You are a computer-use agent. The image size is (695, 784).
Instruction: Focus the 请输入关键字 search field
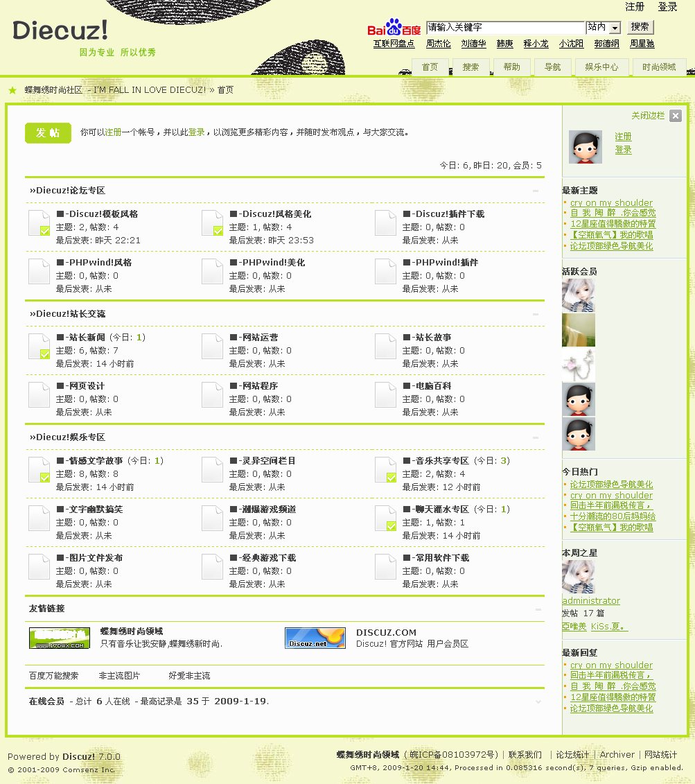506,28
